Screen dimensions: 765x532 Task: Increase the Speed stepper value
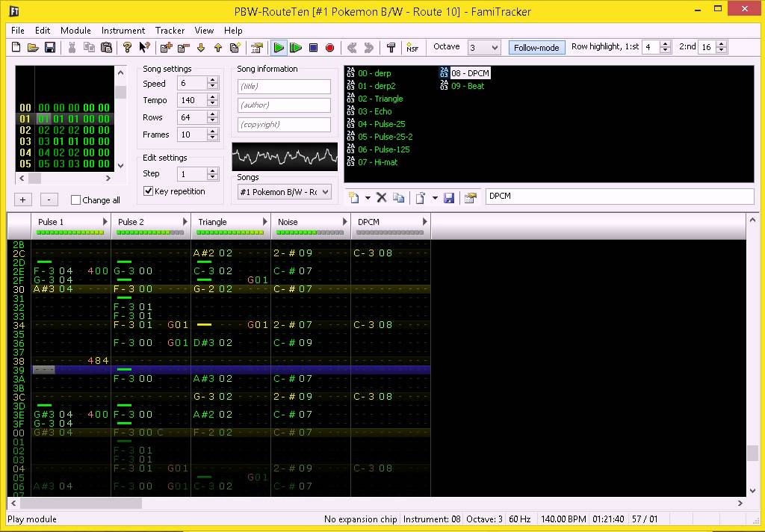click(x=212, y=81)
